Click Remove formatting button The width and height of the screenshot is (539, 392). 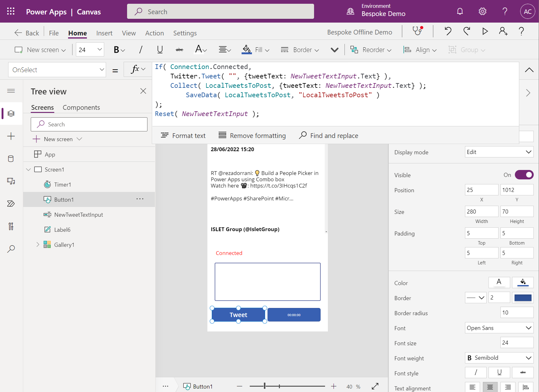tap(252, 135)
